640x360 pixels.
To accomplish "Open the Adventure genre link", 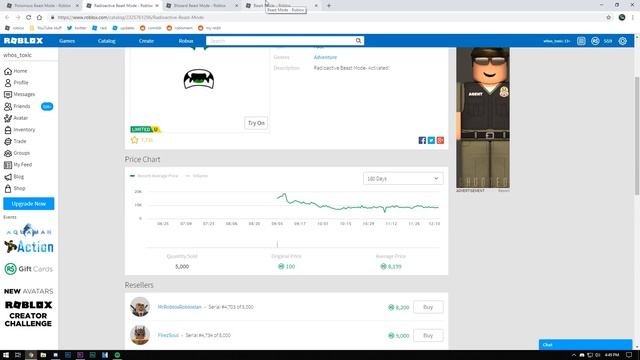I will click(325, 57).
